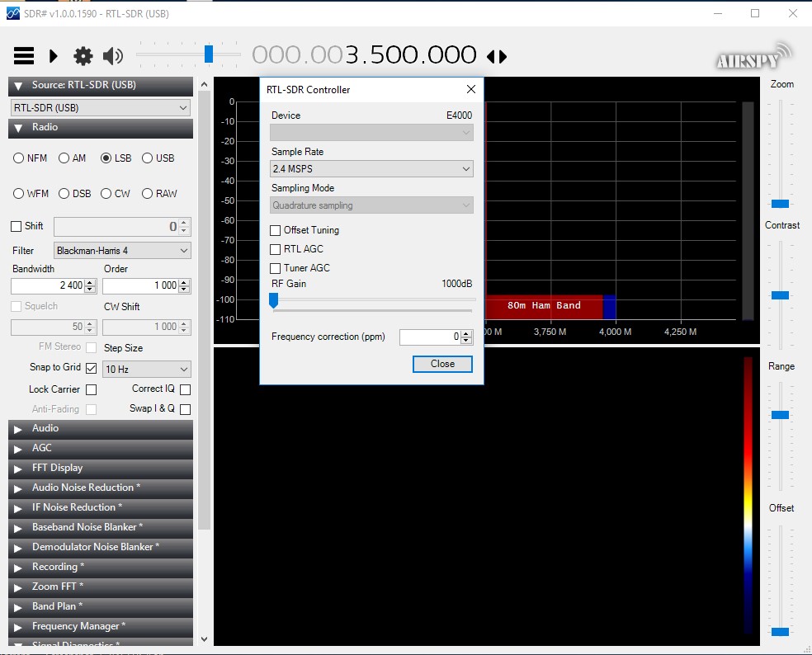Viewport: 812px width, 655px height.
Task: Enable the Shift checkbox
Action: [16, 226]
